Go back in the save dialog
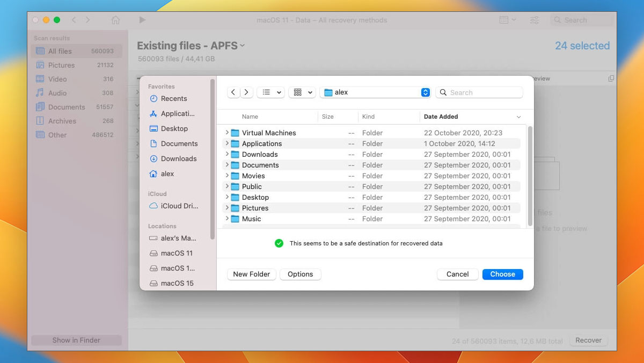This screenshot has width=644, height=363. 233,92
